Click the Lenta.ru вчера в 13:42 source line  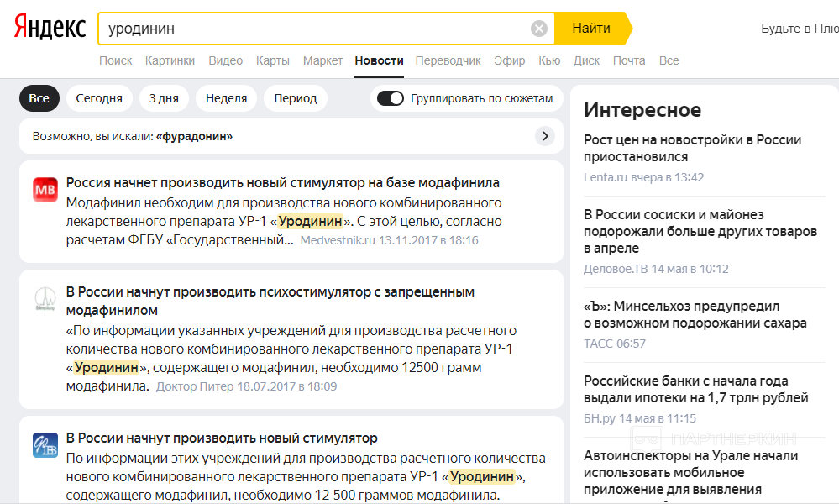643,177
